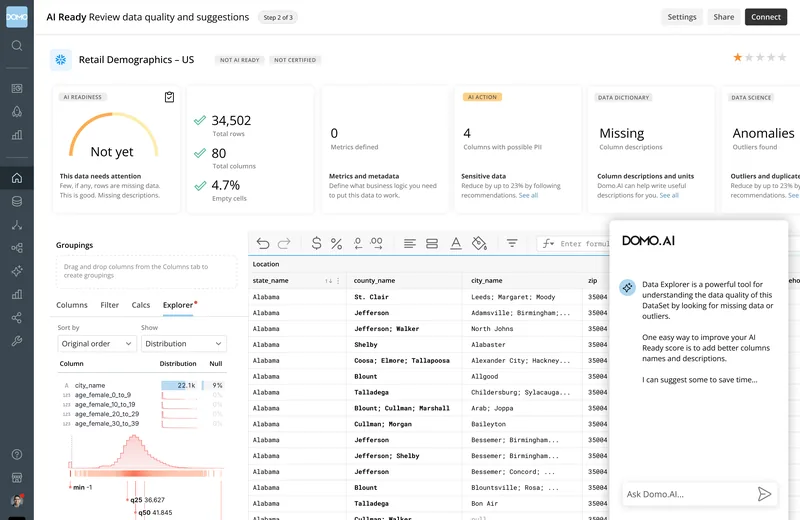Open the font color A icon

click(456, 243)
